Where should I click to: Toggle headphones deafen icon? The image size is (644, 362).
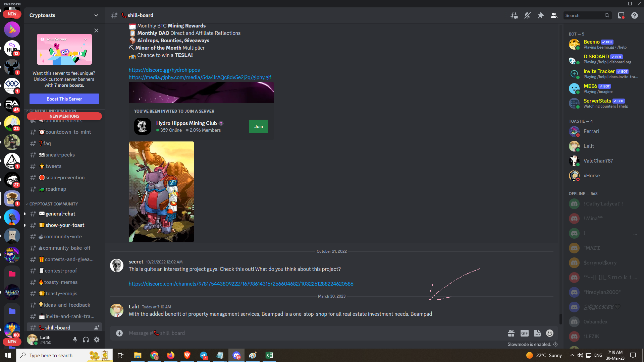click(x=86, y=340)
